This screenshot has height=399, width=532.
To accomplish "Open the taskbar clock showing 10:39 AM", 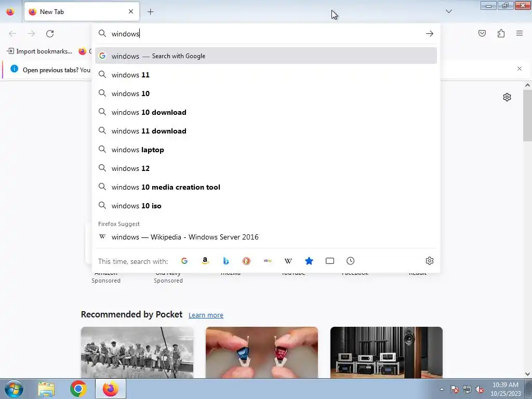I will pos(505,389).
